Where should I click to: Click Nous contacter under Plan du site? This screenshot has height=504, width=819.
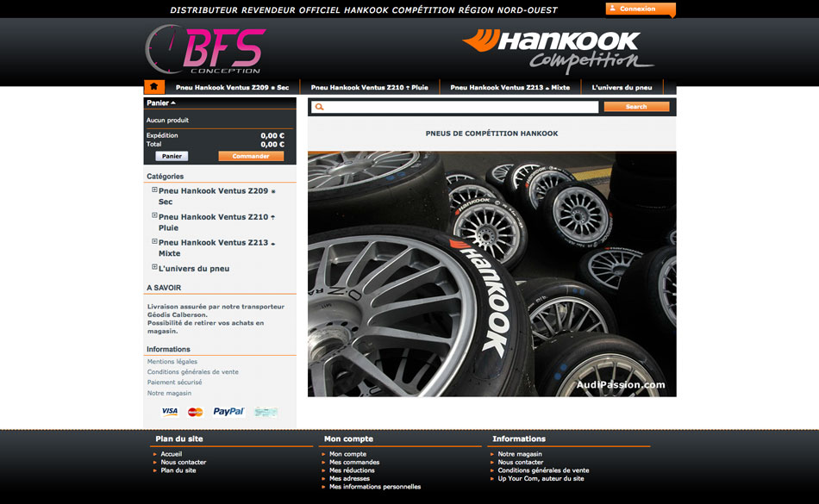[184, 463]
